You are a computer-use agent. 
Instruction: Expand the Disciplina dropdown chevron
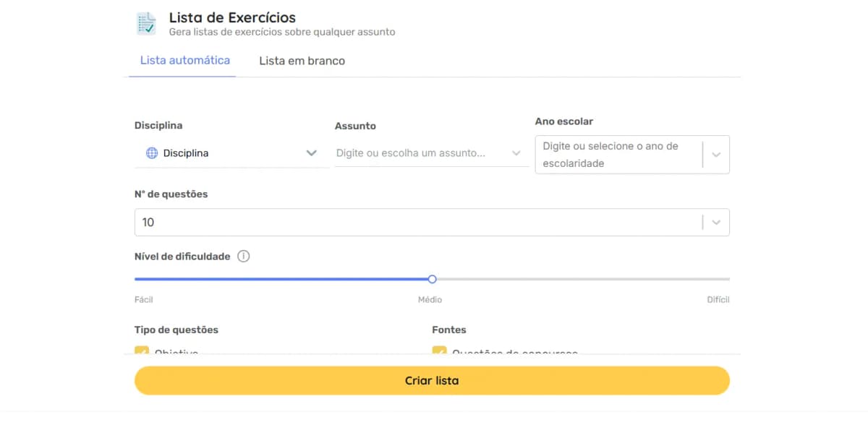pos(312,153)
